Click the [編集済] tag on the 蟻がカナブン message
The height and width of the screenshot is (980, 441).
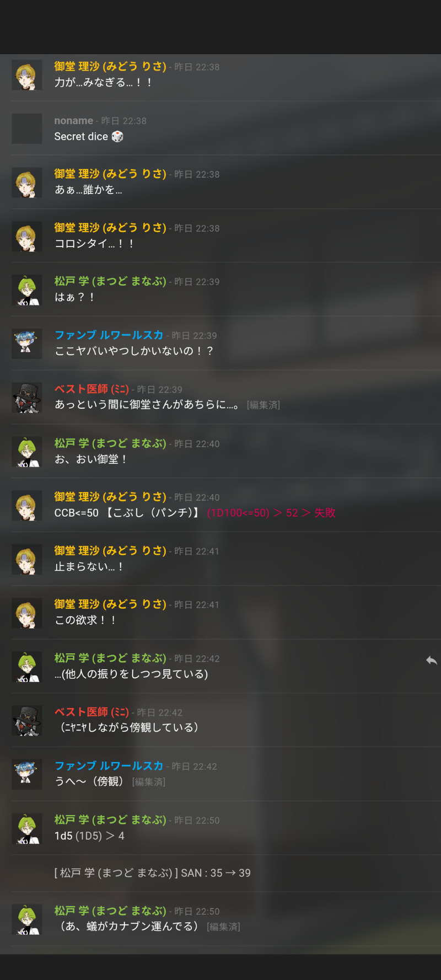coord(223,927)
